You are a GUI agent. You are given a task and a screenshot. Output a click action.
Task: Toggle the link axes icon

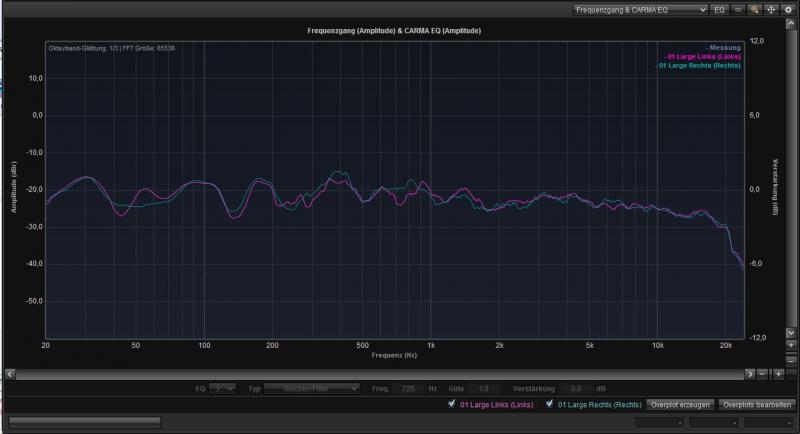(x=738, y=9)
